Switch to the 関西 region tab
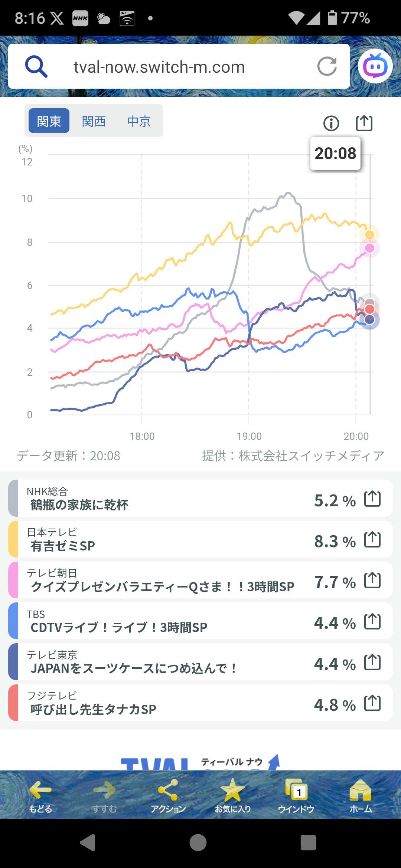 94,121
